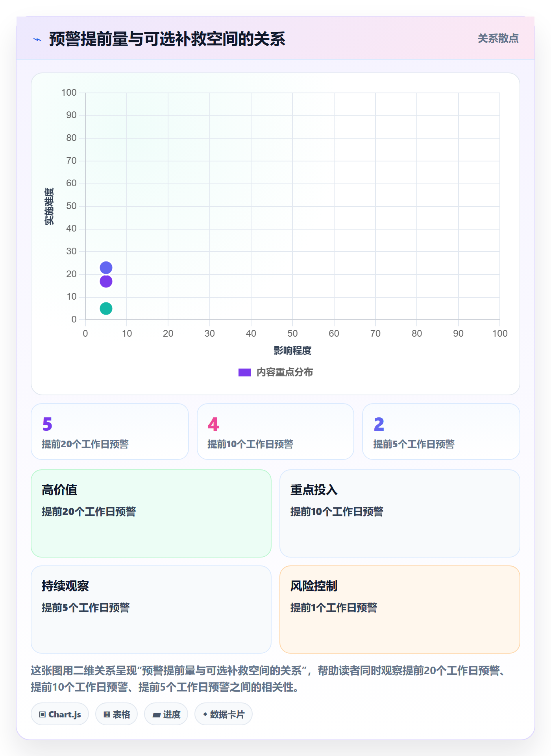The image size is (551, 756).
Task: Open the 高价值 quadrant card
Action: (x=151, y=513)
